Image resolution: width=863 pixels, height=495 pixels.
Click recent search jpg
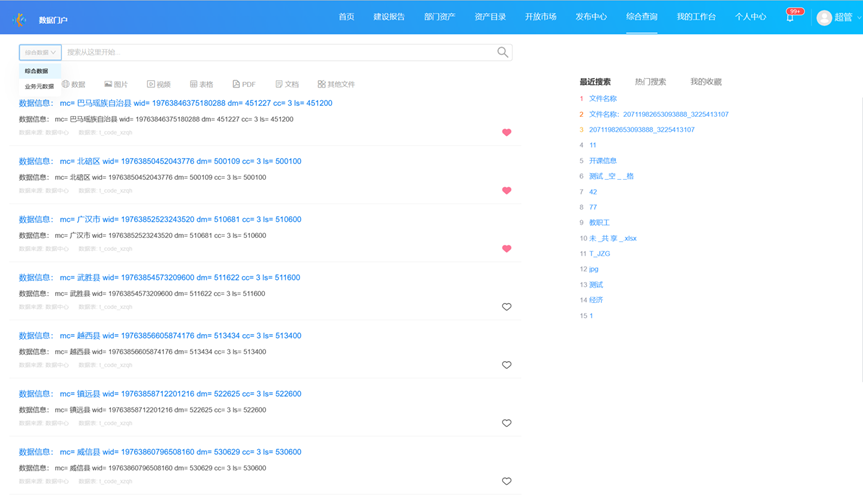594,269
